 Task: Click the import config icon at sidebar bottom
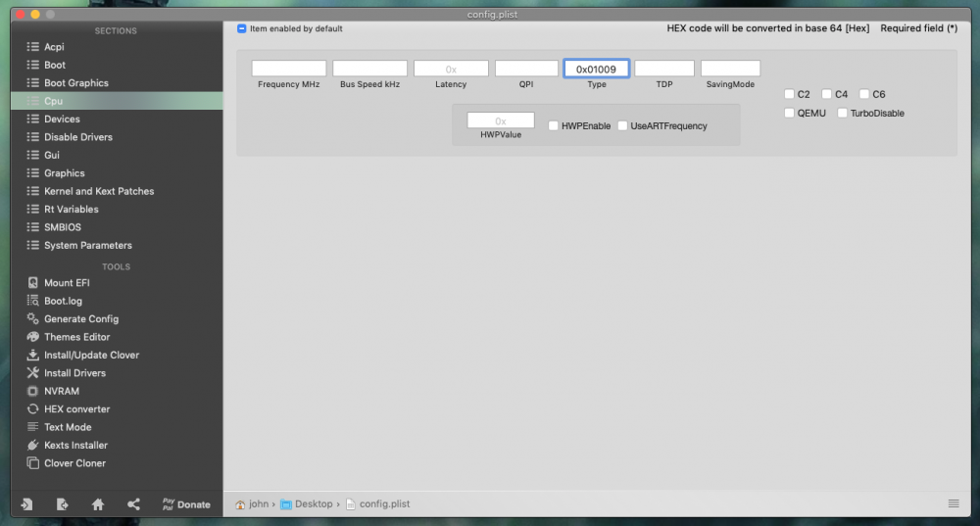[26, 504]
